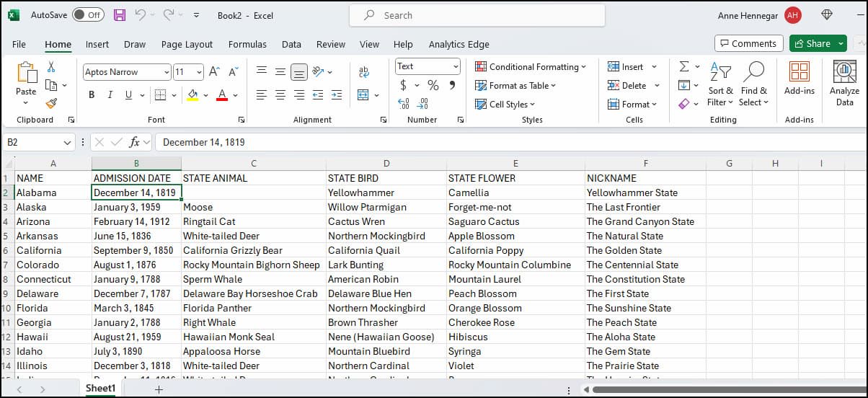Click the Increase Font Size icon
Viewport: 868px width, 398px height.
point(214,71)
